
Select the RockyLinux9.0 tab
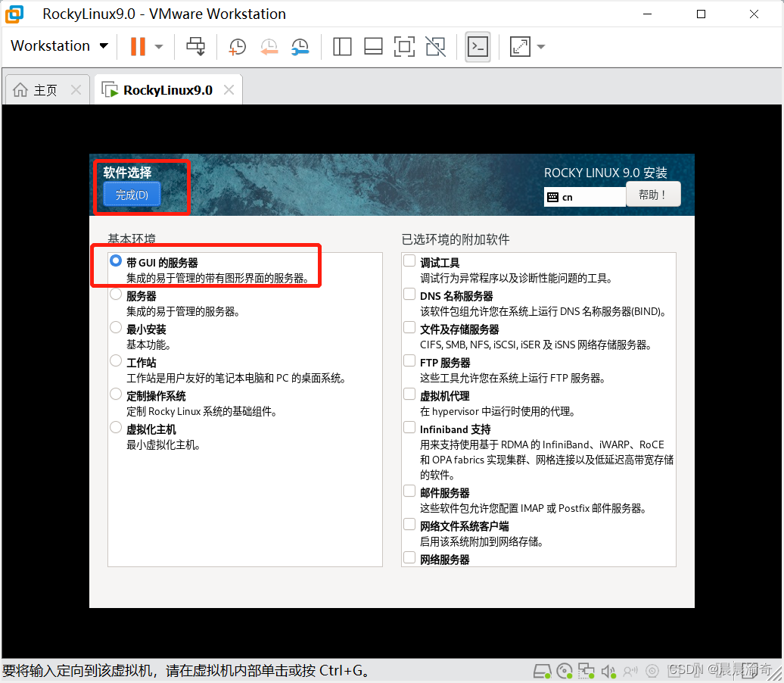[x=167, y=90]
